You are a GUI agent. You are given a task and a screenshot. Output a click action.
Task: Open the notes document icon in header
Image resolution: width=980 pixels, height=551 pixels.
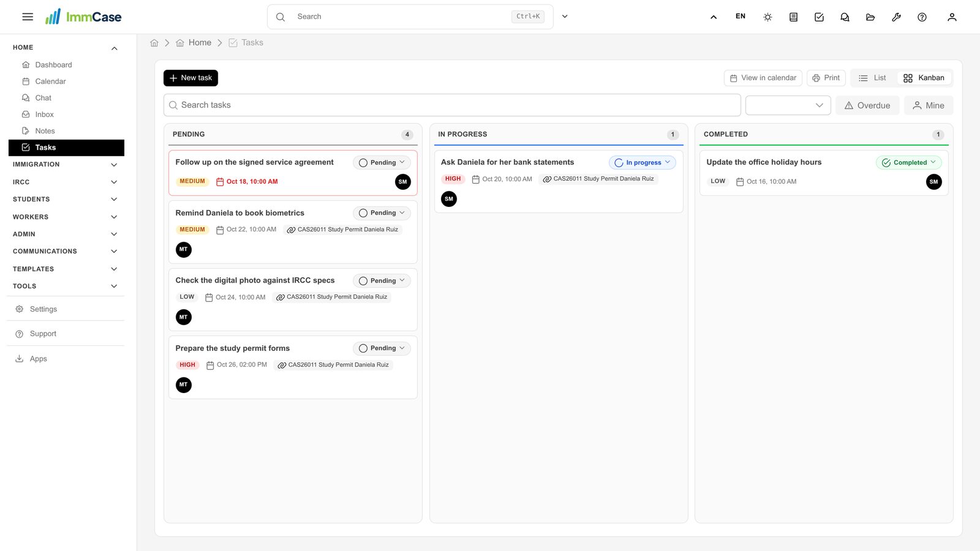click(x=793, y=17)
